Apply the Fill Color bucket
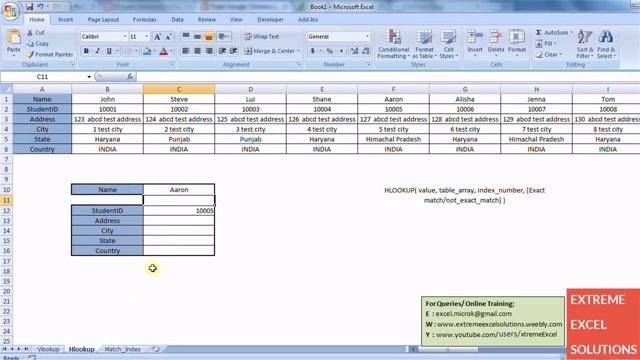The height and width of the screenshot is (360, 640). 147,51
